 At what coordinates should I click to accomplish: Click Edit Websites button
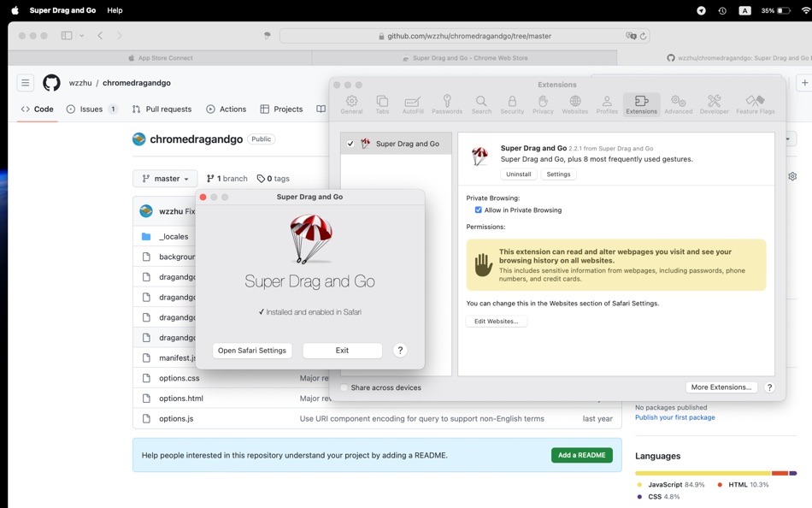pos(496,322)
